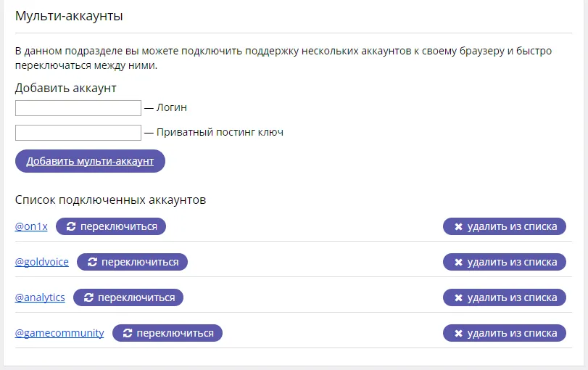The width and height of the screenshot is (588, 370).
Task: Switch to the @on1x account via переключиться
Action: [x=111, y=226]
